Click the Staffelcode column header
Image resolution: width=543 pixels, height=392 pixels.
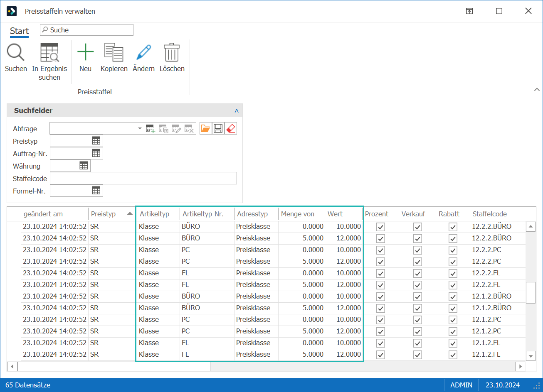tap(502, 214)
